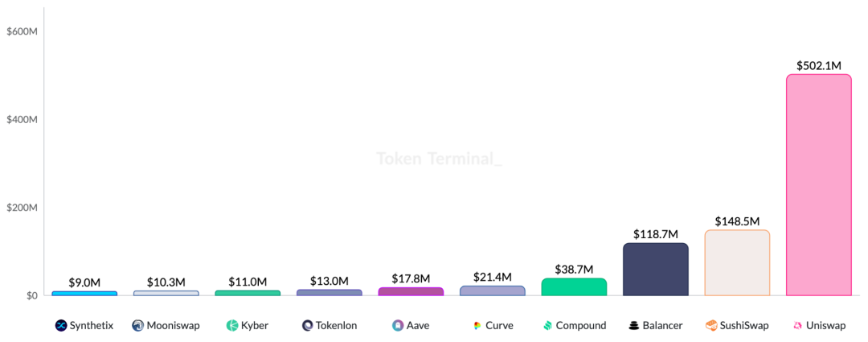Select the Aave ghost logo icon
The width and height of the screenshot is (868, 342).
[398, 325]
